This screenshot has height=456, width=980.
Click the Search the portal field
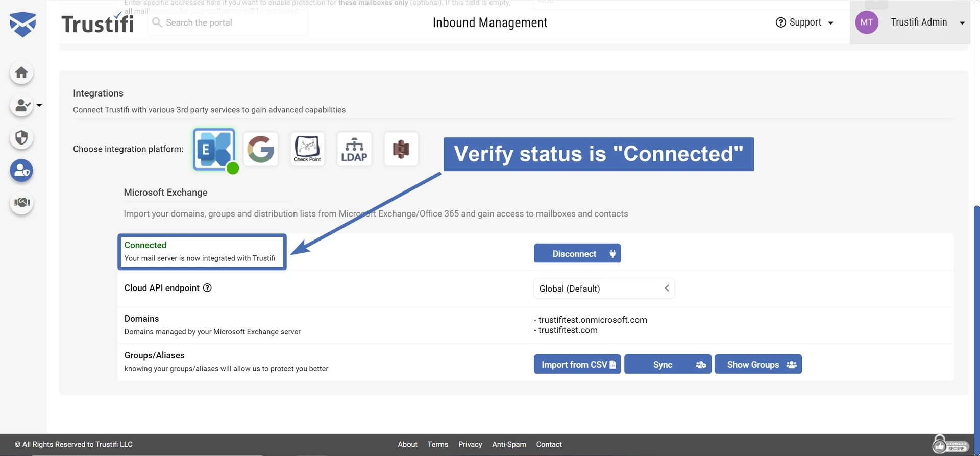pos(228,22)
